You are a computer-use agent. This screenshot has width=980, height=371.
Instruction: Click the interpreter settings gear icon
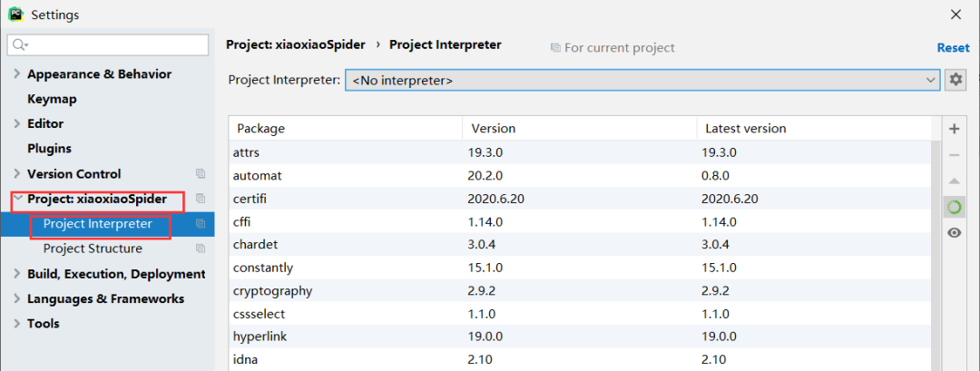click(955, 80)
